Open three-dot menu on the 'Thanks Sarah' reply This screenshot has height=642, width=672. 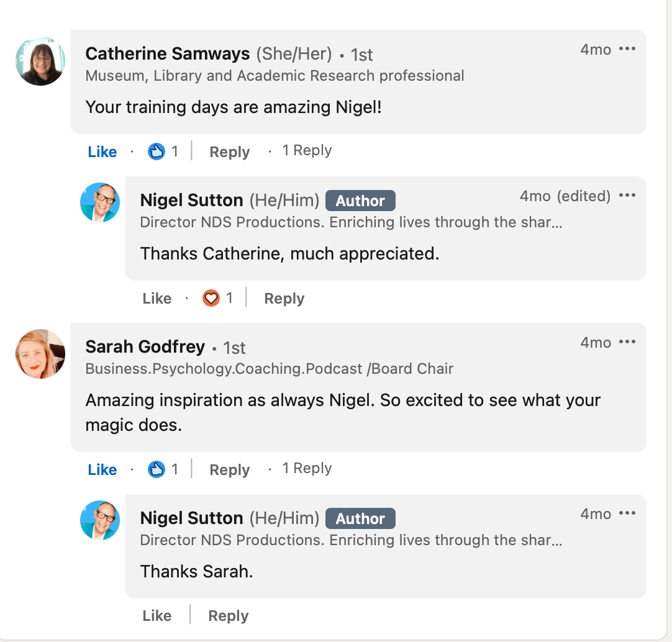click(x=627, y=513)
